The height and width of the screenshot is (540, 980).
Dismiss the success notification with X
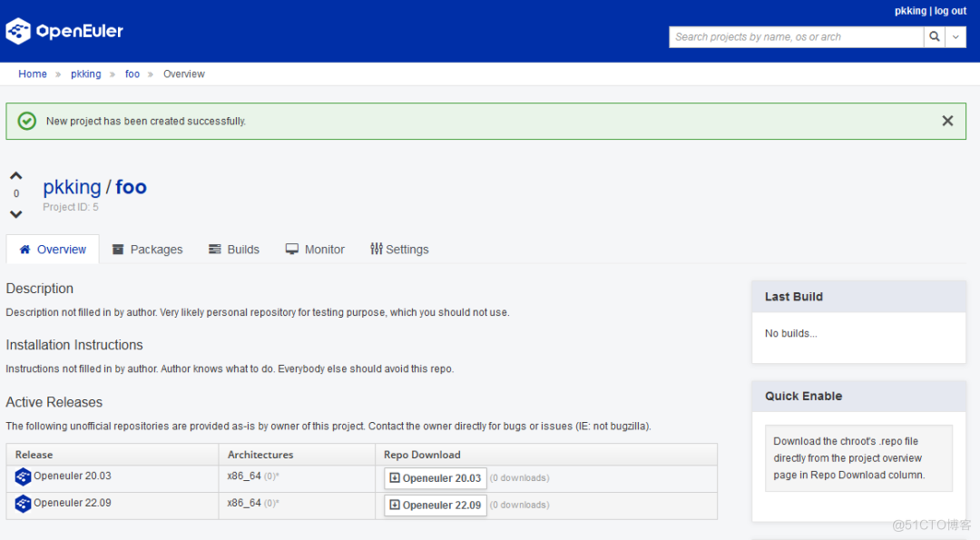[947, 122]
